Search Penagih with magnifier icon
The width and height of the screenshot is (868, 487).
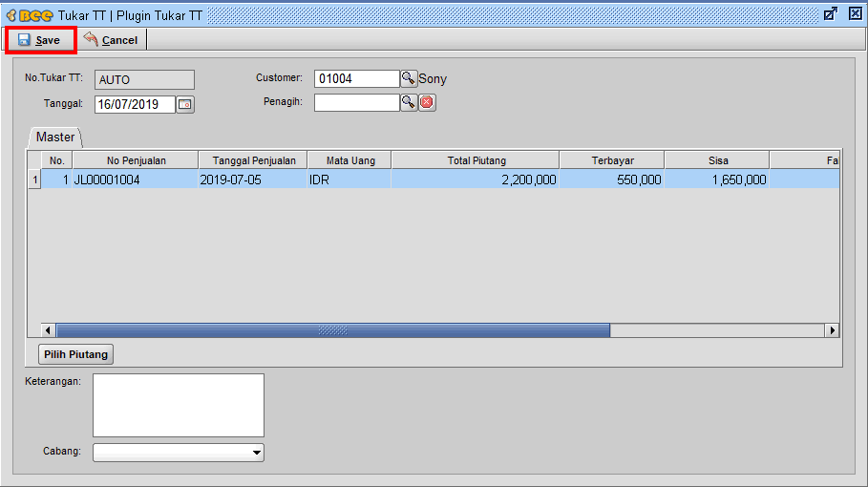409,102
